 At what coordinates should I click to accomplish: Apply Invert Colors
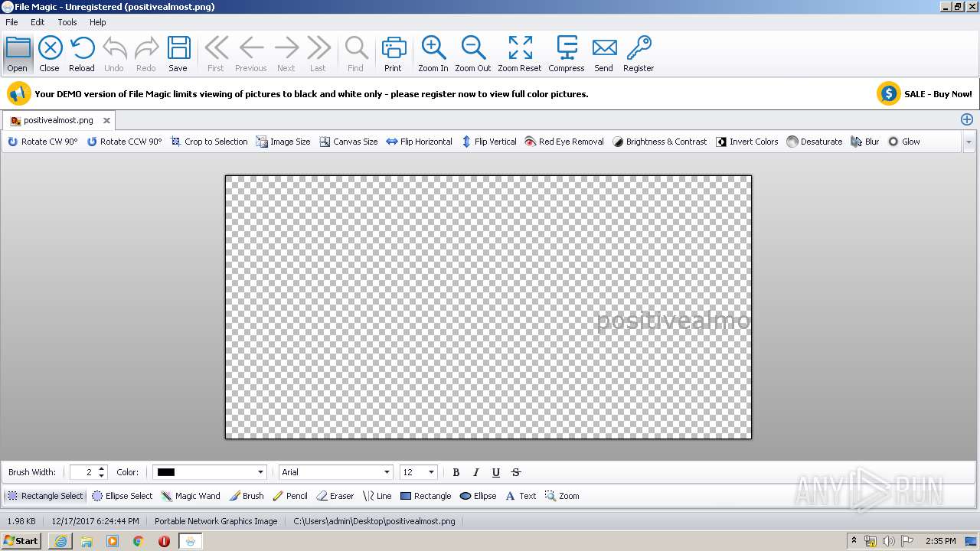pos(747,142)
